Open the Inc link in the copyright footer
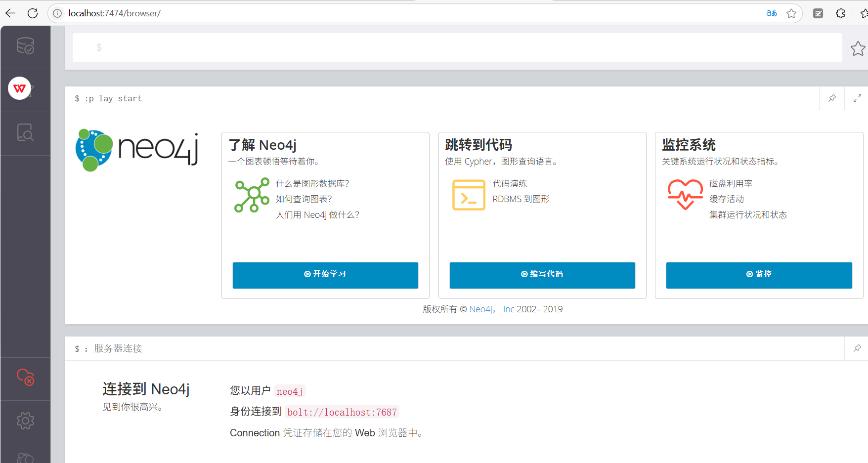 (x=509, y=309)
